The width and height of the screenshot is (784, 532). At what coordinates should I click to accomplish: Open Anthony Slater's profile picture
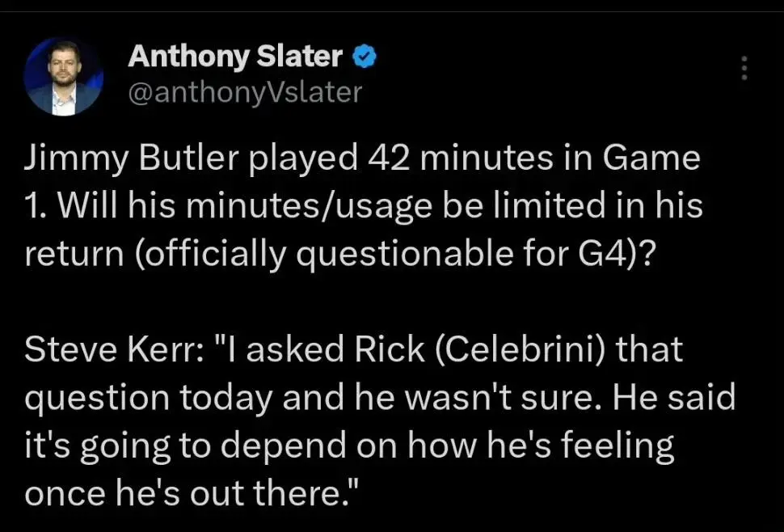pos(64,77)
